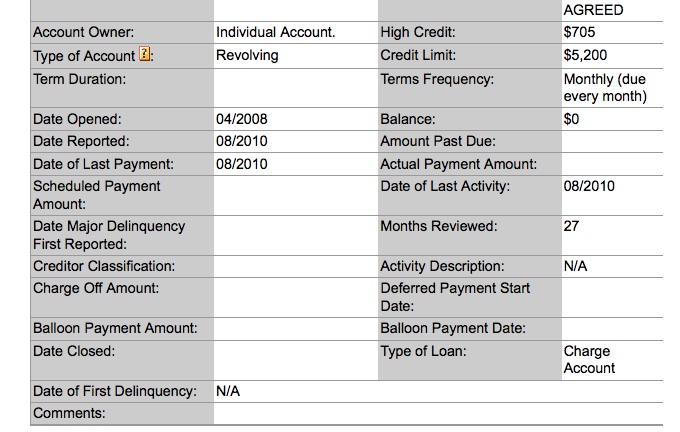680x432 pixels.
Task: Select the Date of Last Payment value
Action: [x=242, y=164]
